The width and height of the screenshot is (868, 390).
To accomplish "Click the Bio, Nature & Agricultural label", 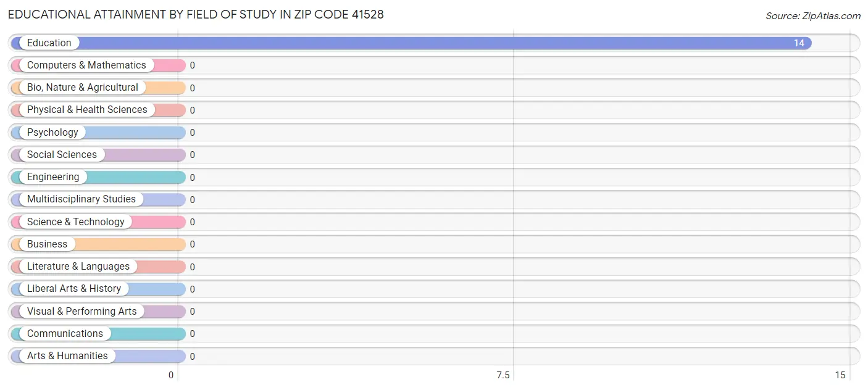I will 83,88.
